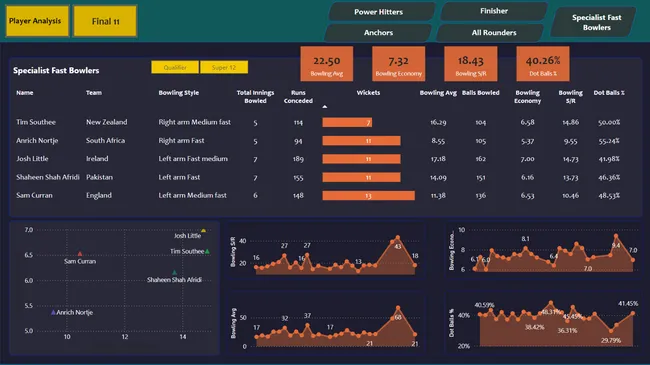Click the peak point labeled 43 on Bowling S/R chart

pos(398,238)
